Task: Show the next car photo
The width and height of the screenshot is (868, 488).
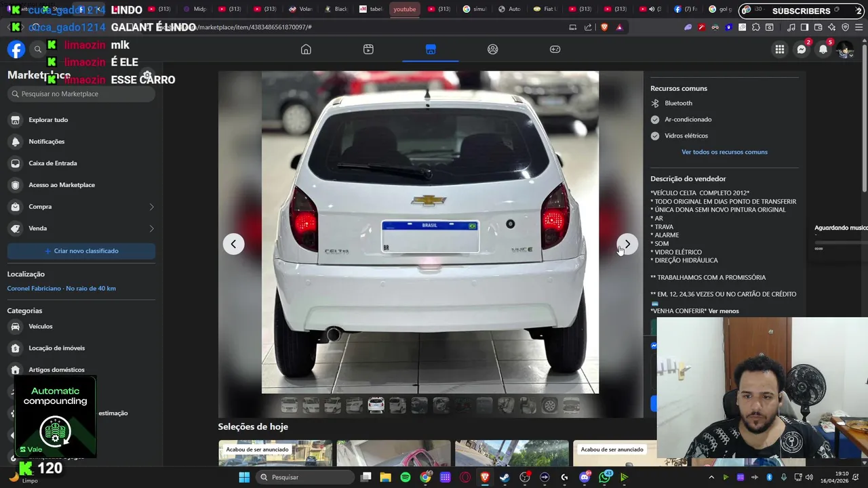Action: [627, 244]
